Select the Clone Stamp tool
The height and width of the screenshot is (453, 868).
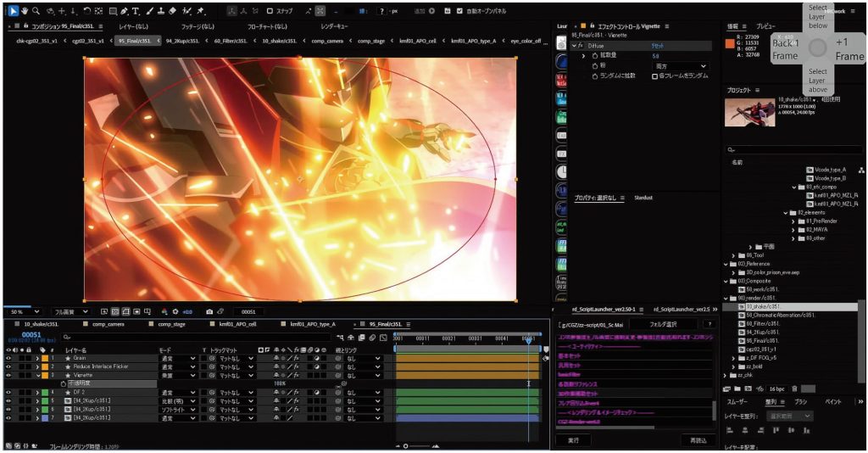click(161, 10)
